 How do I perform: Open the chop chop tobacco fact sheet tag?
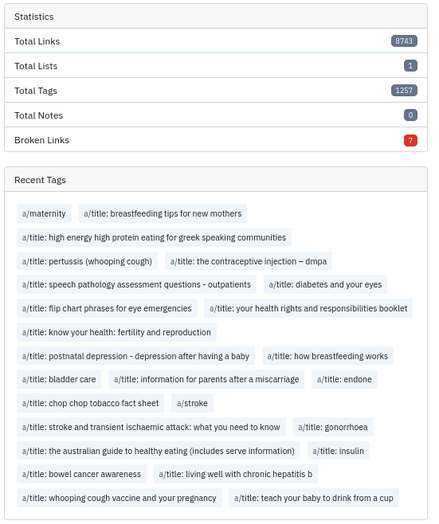click(x=91, y=403)
